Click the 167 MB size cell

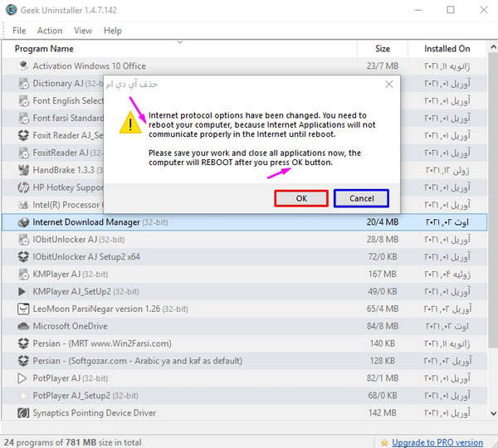tap(382, 274)
